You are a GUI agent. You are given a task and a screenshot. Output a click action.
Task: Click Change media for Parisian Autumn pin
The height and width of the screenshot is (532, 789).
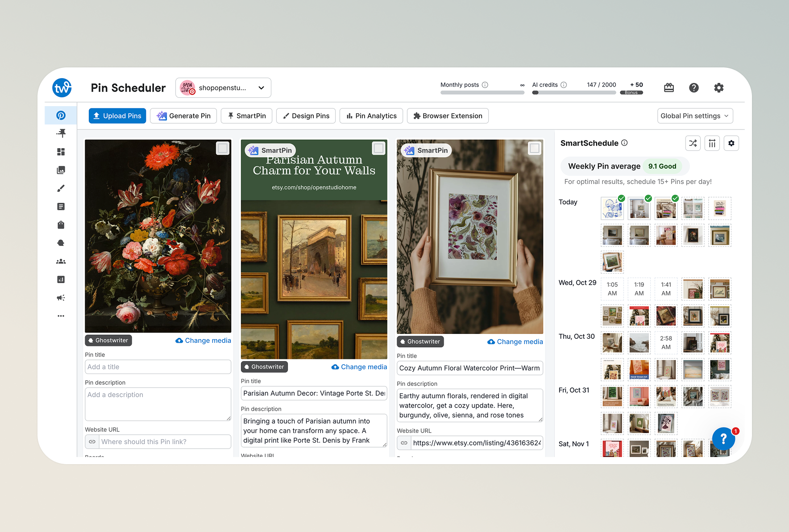point(359,367)
